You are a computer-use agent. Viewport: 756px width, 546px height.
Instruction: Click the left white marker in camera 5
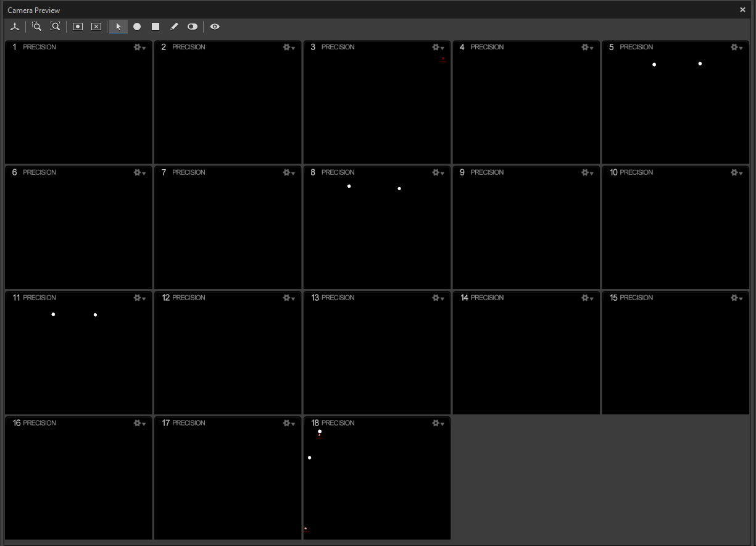coord(654,65)
